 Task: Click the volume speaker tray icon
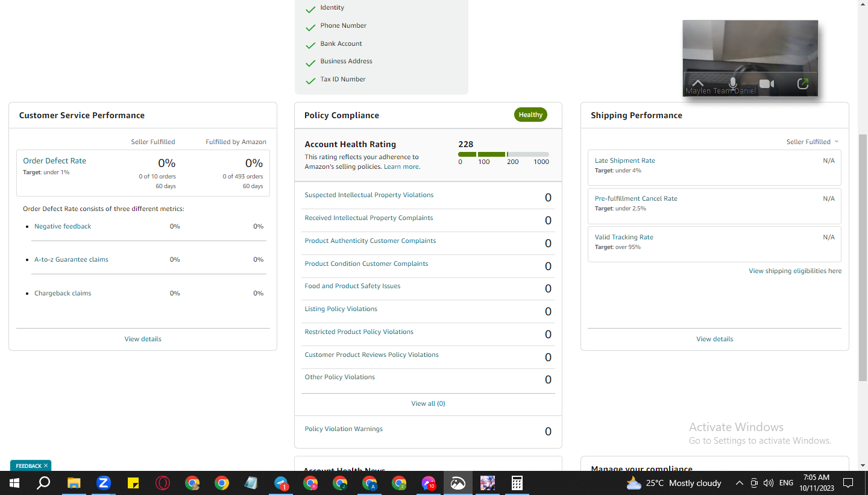coord(768,483)
